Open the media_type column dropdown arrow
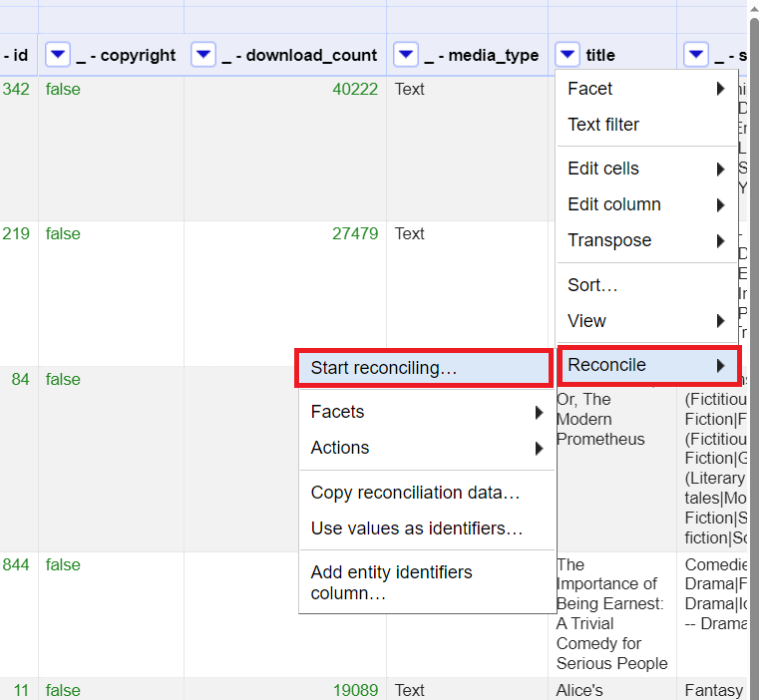Viewport: 759px width, 700px height. pyautogui.click(x=406, y=55)
